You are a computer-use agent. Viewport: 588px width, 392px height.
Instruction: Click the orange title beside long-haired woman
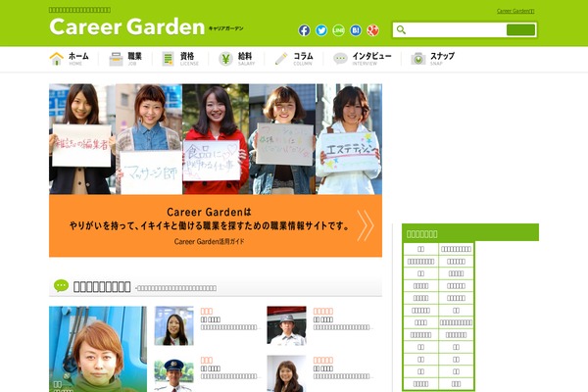[x=207, y=311]
